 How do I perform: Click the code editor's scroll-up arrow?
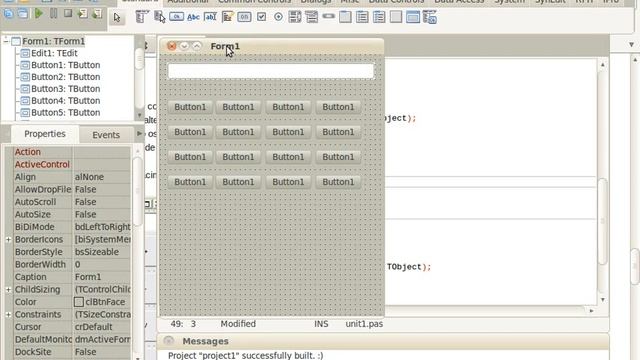pyautogui.click(x=602, y=64)
